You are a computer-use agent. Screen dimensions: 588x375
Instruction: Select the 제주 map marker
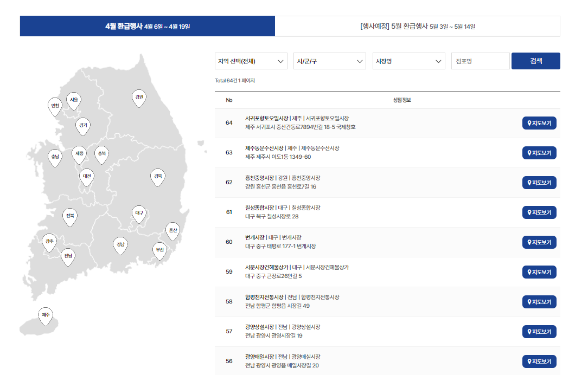click(45, 315)
